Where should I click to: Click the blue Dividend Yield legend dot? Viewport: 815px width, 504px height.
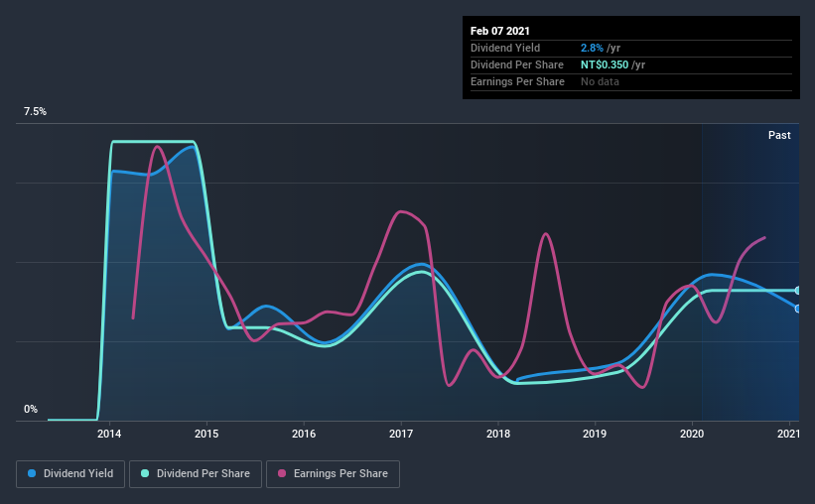pyautogui.click(x=32, y=473)
